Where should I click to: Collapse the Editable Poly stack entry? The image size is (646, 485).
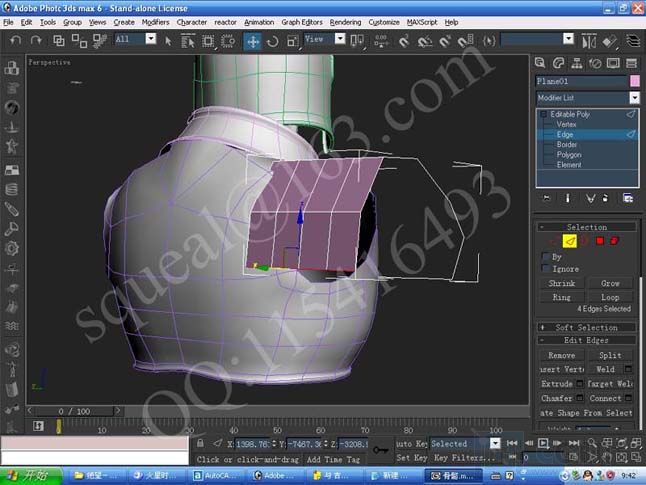pos(543,114)
